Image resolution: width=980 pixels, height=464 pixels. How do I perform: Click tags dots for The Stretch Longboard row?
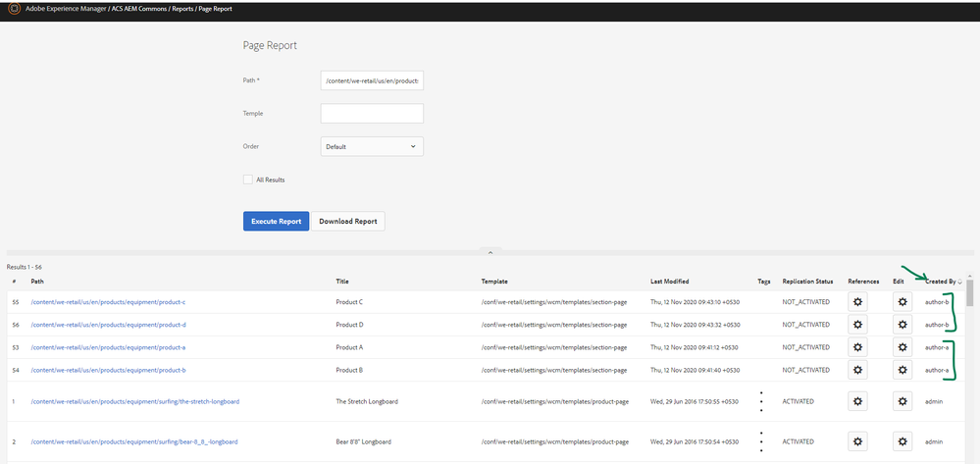[x=761, y=401]
